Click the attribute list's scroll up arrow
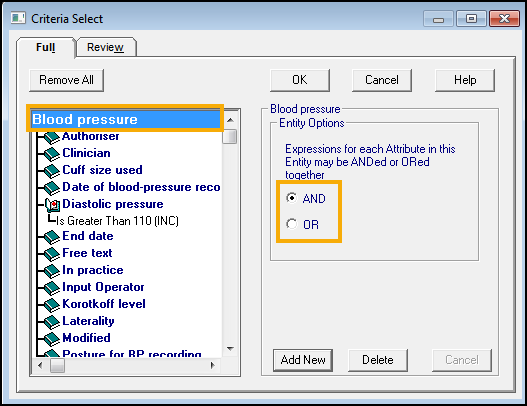Viewport: 527px width, 406px height. (230, 120)
